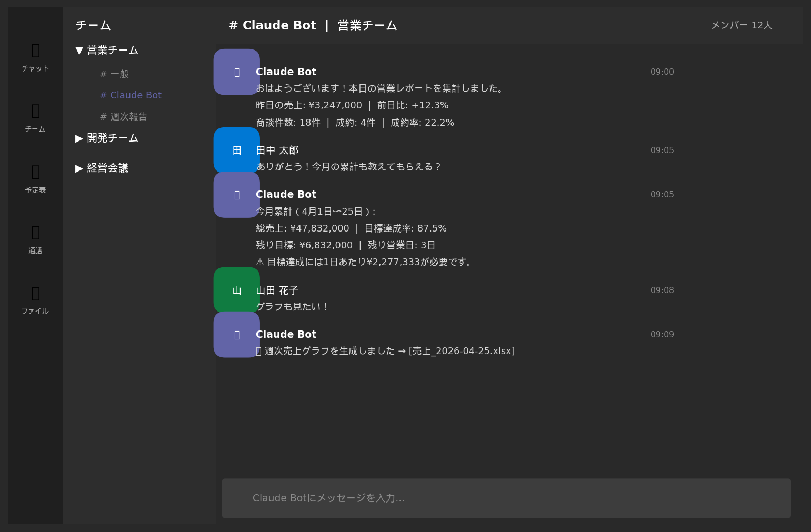The height and width of the screenshot is (532, 811).
Task: Click the チーム heading above the channel list
Action: pyautogui.click(x=93, y=25)
